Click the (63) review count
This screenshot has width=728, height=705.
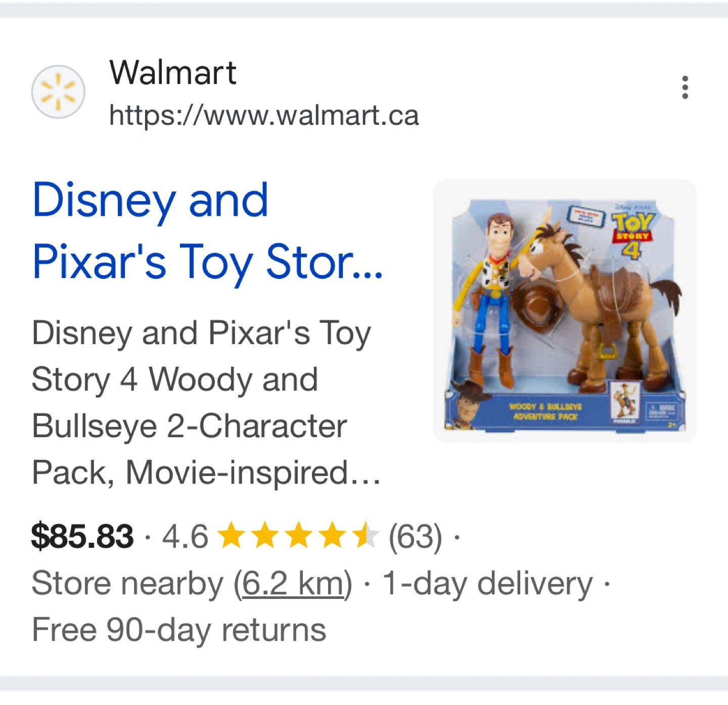415,536
